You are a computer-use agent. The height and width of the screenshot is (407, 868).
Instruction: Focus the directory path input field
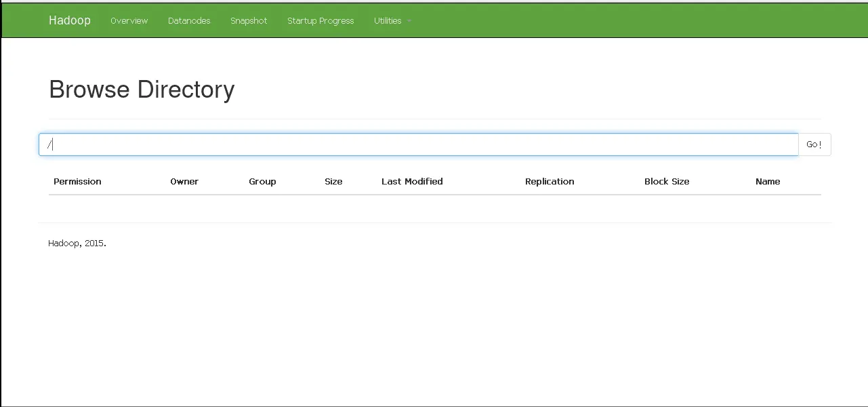point(419,144)
